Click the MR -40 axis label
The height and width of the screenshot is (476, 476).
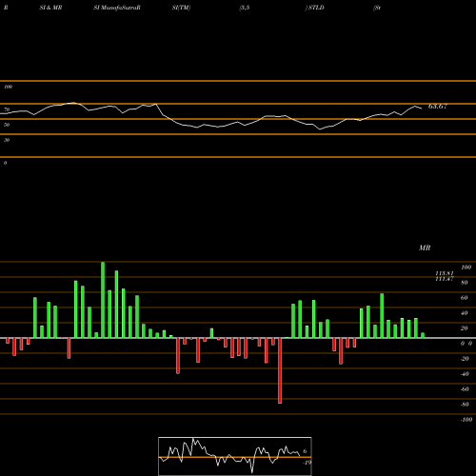465,374
